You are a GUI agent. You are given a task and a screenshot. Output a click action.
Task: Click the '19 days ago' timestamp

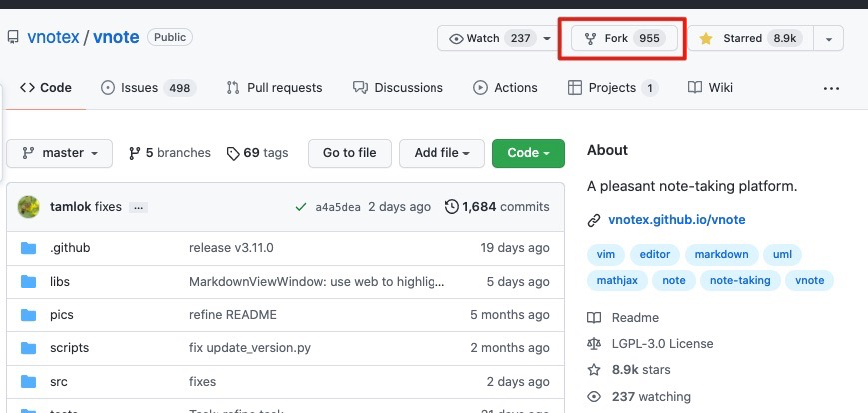515,248
